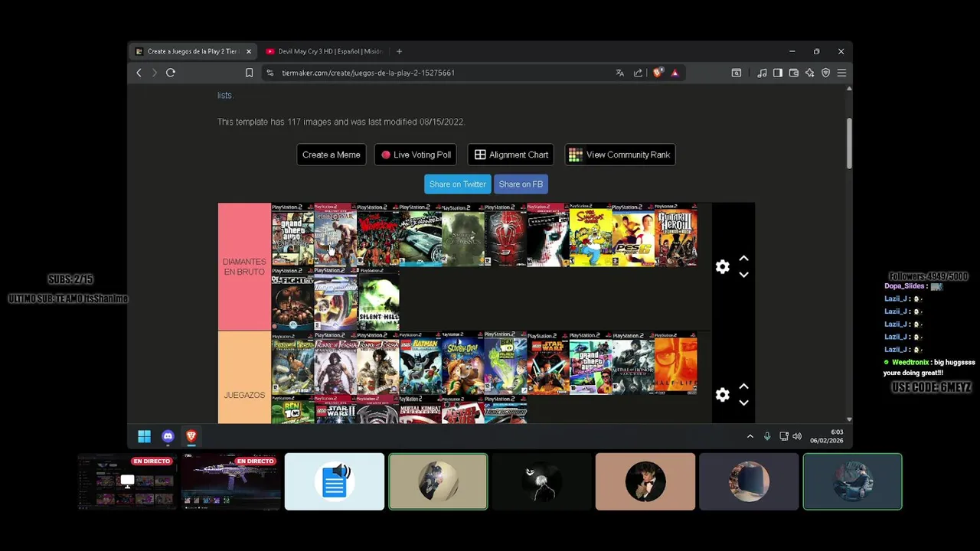Select the Def Jam Fight for NY cover
Image resolution: width=980 pixels, height=551 pixels.
pos(292,298)
